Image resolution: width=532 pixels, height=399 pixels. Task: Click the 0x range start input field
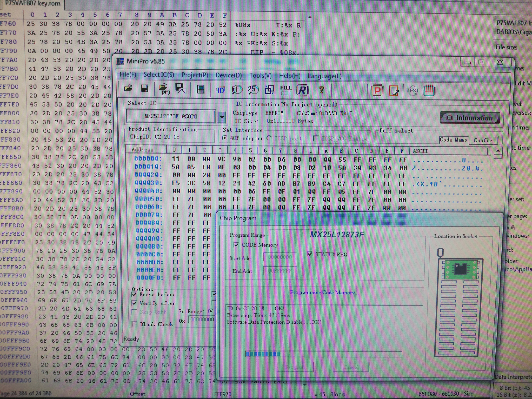[x=202, y=320]
